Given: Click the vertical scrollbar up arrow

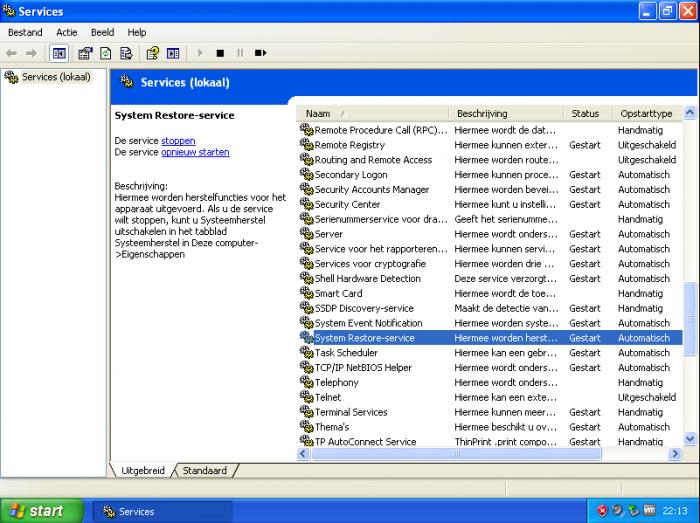Looking at the screenshot, I should (x=690, y=113).
